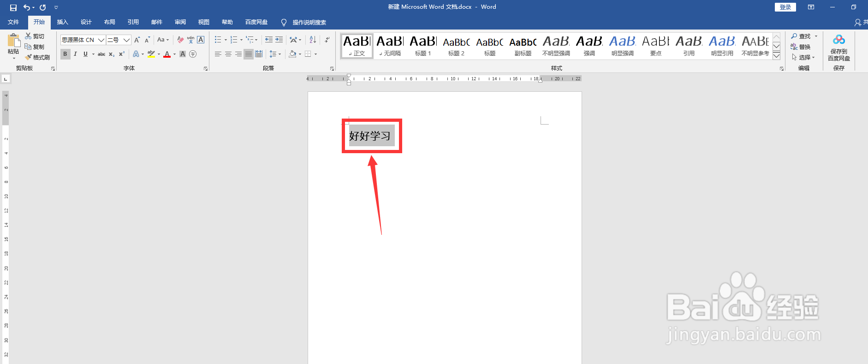Viewport: 868px width, 364px height.
Task: Click the 登录 (Sign in) button
Action: (785, 7)
